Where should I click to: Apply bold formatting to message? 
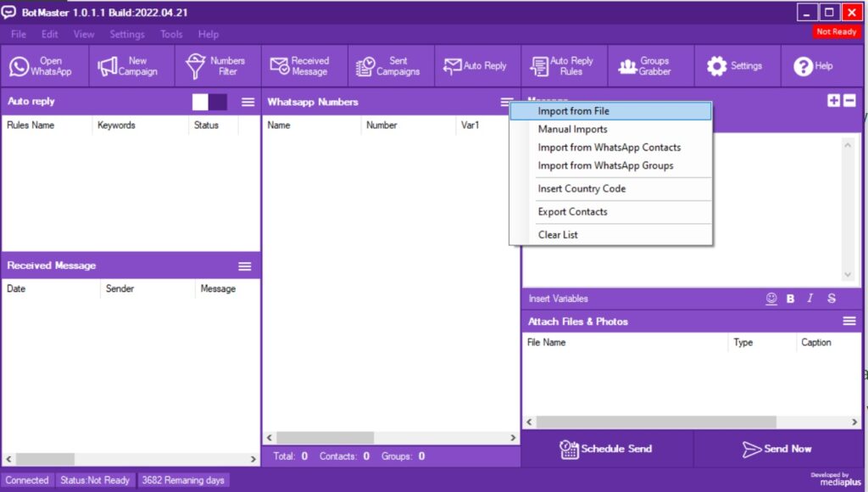[791, 299]
